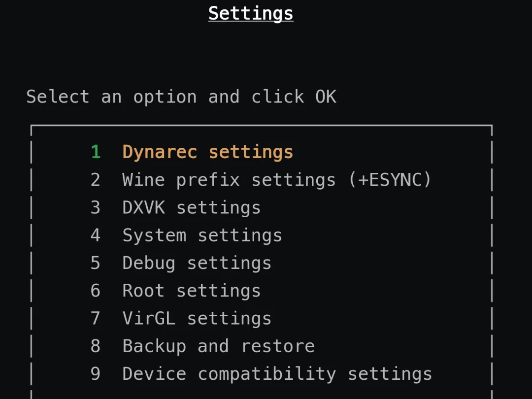Click the number 6 beside Root settings
The image size is (532, 399).
pyautogui.click(x=96, y=291)
